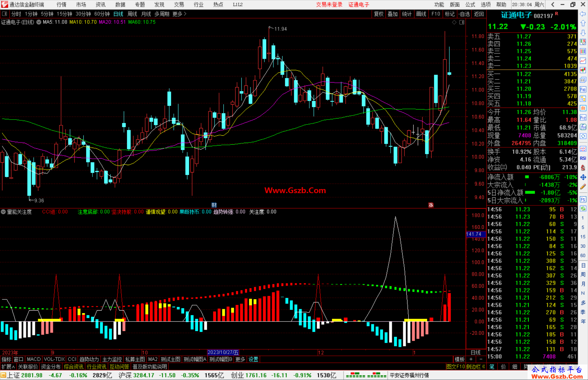Image resolution: width=588 pixels, height=380 pixels.
Task: Click the stacked windows sidebar icon
Action: click(583, 80)
